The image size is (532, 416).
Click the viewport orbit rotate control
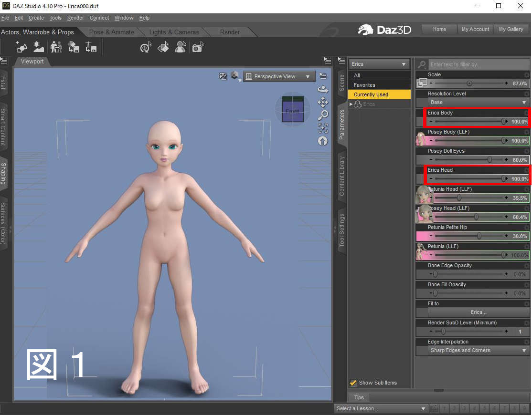click(323, 89)
